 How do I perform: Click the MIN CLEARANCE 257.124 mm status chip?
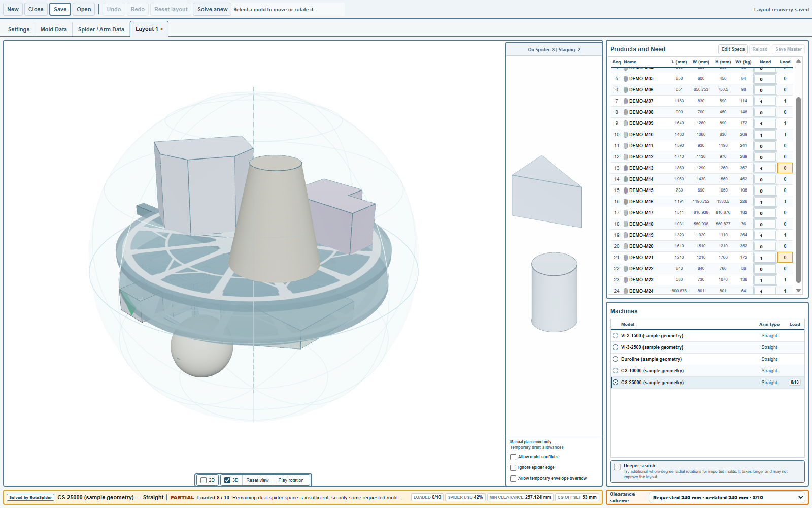pos(520,497)
